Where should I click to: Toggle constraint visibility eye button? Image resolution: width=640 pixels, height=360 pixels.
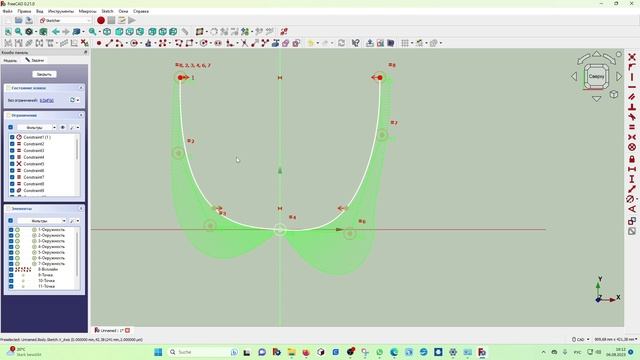click(x=63, y=127)
